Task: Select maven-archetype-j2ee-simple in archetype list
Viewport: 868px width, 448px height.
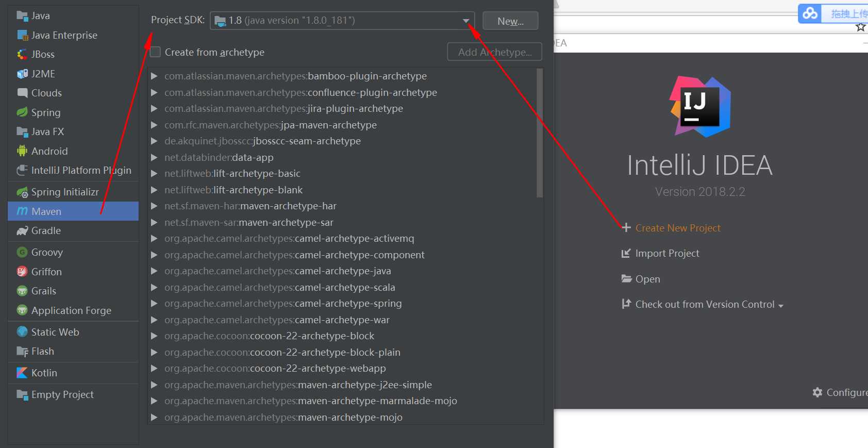Action: (x=298, y=385)
